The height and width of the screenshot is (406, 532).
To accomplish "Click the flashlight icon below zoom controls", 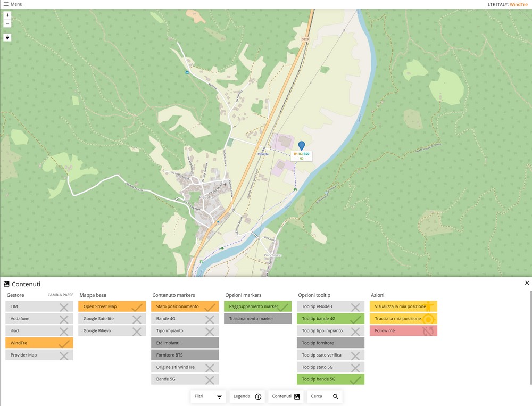I will click(7, 37).
